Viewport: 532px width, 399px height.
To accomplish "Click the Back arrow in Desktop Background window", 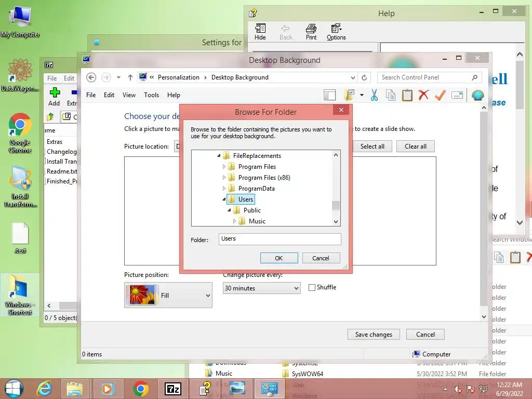I will 91,78.
